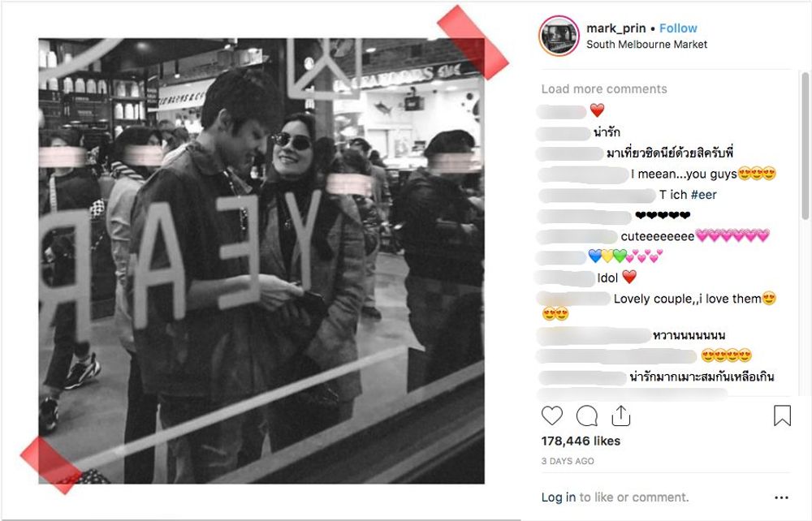Open the black and white couple photo
The image size is (812, 521).
[x=261, y=260]
